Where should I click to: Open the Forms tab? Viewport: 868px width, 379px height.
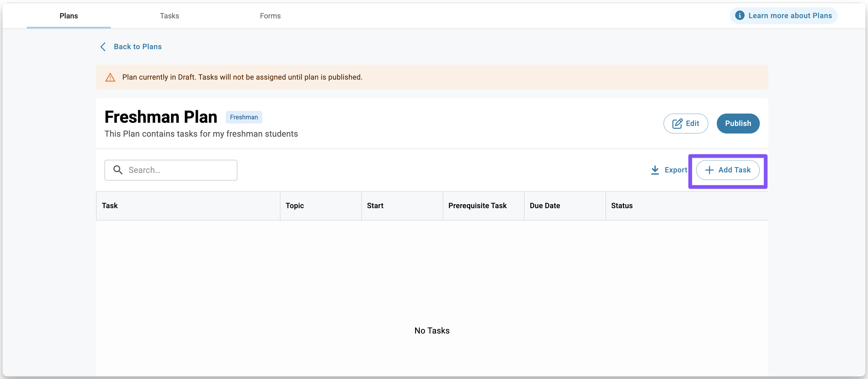pyautogui.click(x=270, y=16)
